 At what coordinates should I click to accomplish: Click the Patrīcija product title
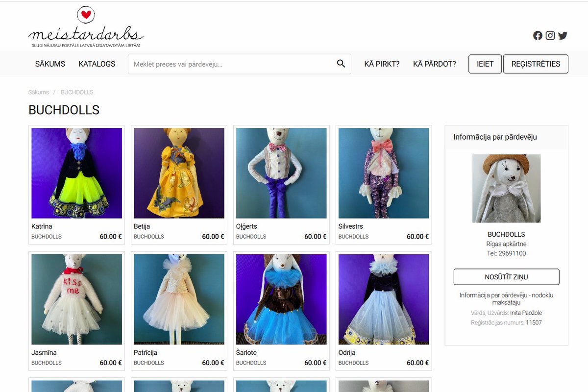(x=146, y=352)
